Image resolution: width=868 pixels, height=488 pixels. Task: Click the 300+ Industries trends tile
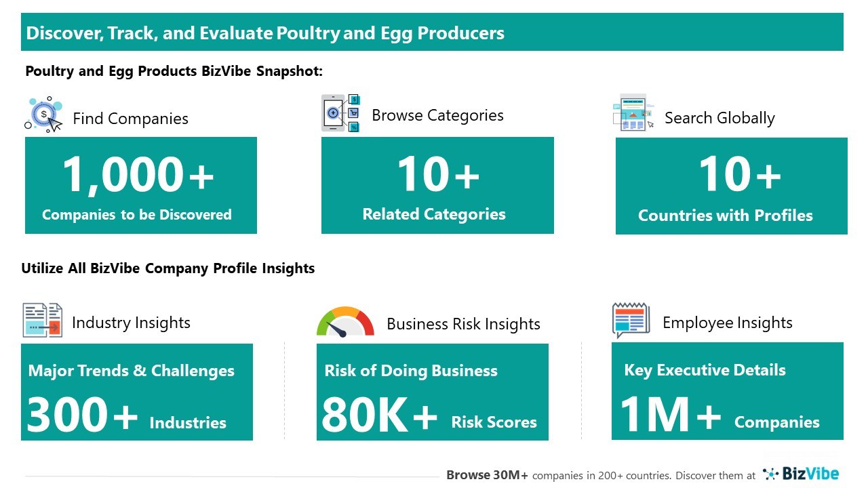click(x=137, y=392)
